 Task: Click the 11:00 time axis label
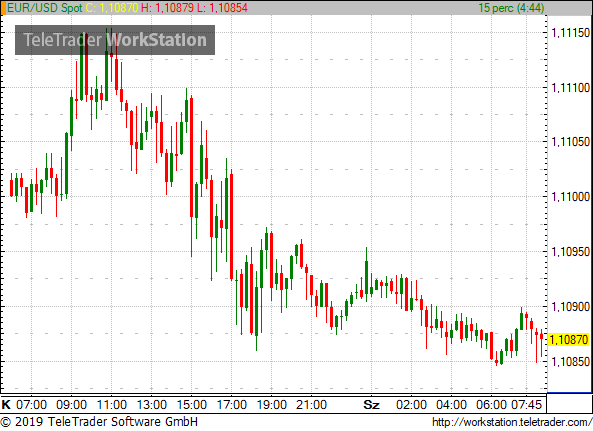click(112, 405)
